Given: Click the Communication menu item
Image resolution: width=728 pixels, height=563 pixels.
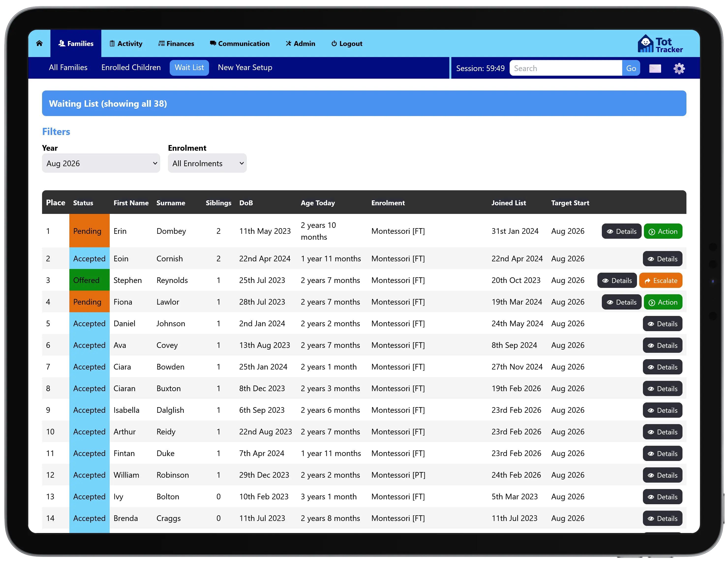Looking at the screenshot, I should (239, 44).
